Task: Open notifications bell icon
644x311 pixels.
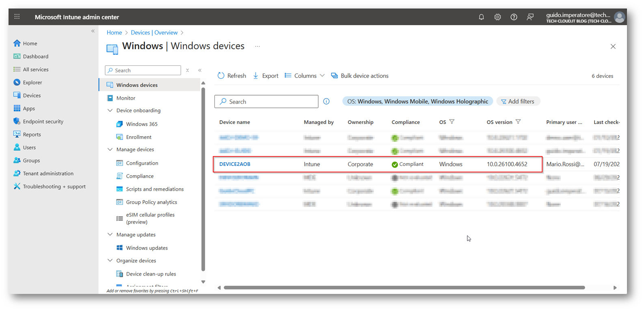Action: [x=481, y=17]
